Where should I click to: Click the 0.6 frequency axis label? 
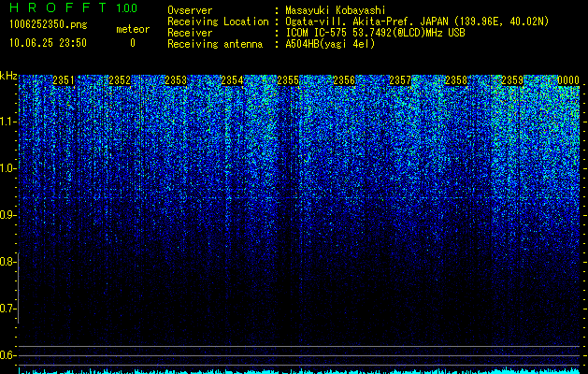click(7, 355)
